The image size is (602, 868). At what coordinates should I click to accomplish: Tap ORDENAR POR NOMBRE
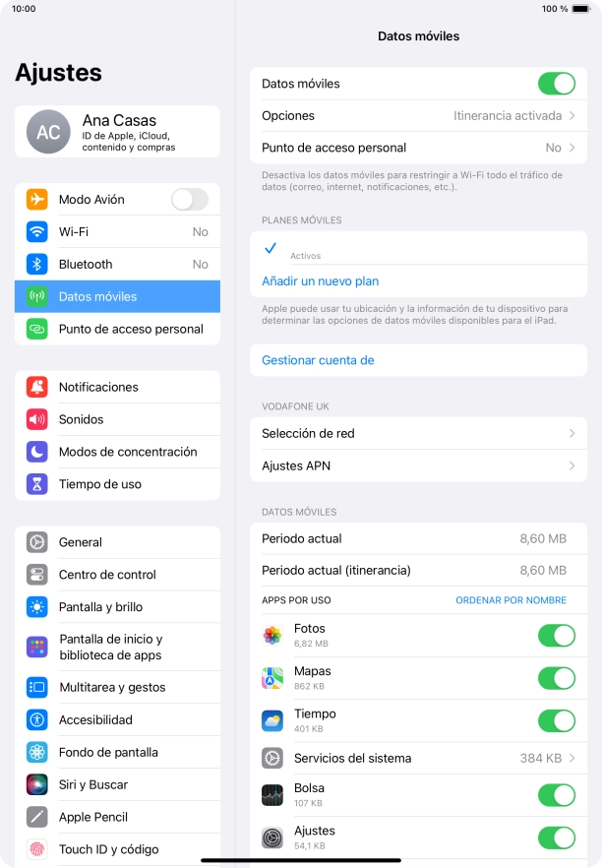click(511, 600)
